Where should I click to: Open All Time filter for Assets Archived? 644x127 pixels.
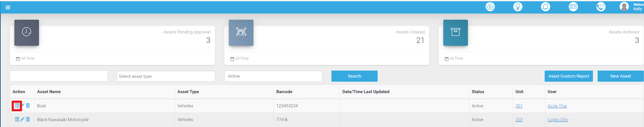(x=457, y=58)
